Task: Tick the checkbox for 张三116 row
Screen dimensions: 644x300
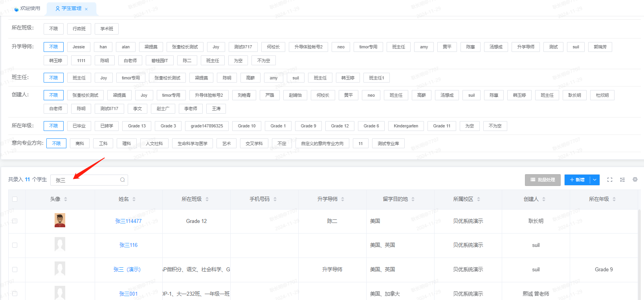Action: pyautogui.click(x=15, y=245)
